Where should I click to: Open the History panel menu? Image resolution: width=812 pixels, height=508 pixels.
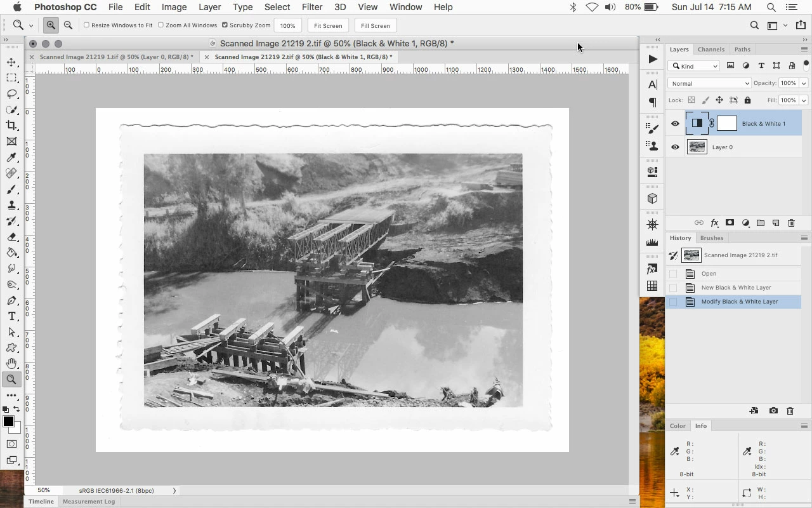[x=804, y=238]
